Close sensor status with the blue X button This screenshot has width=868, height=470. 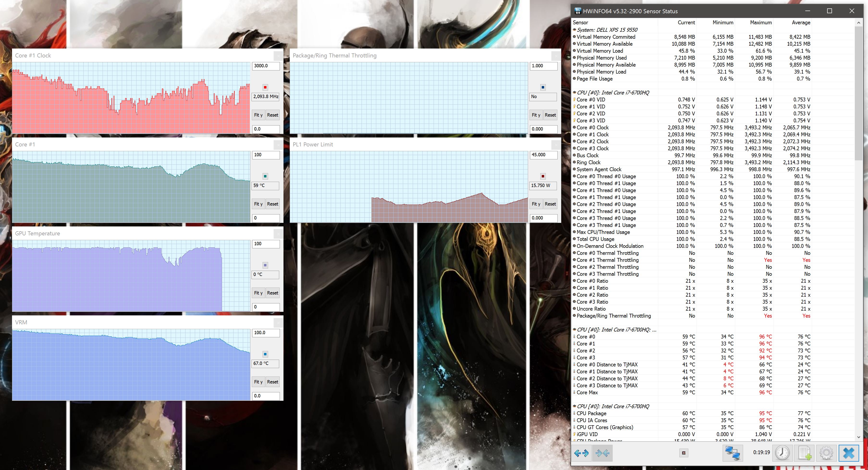coord(849,453)
